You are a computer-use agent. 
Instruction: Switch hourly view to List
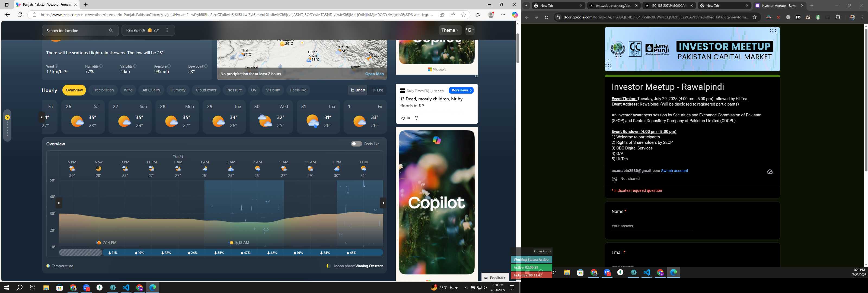[377, 90]
